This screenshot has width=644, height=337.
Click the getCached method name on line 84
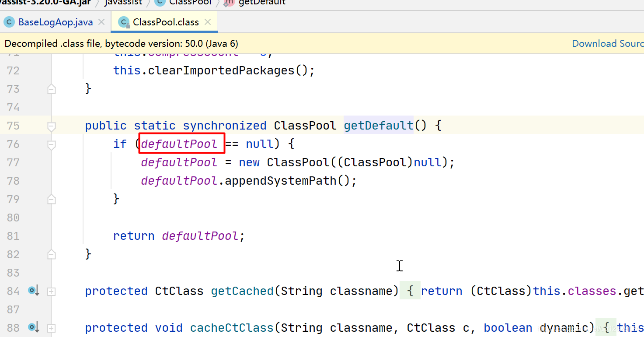coord(242,291)
